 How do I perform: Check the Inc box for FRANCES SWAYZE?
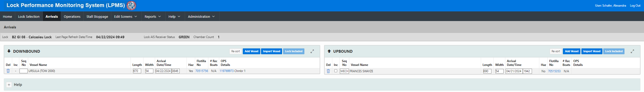[x=336, y=71]
